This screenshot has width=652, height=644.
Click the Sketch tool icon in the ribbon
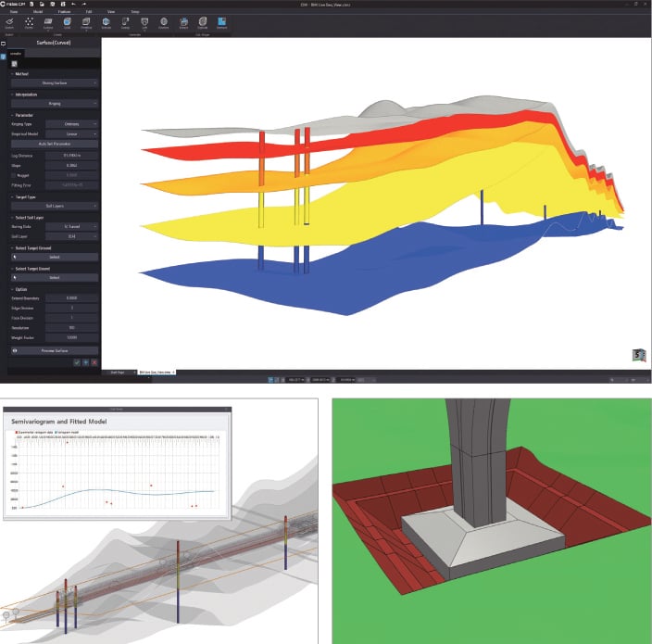click(9, 23)
